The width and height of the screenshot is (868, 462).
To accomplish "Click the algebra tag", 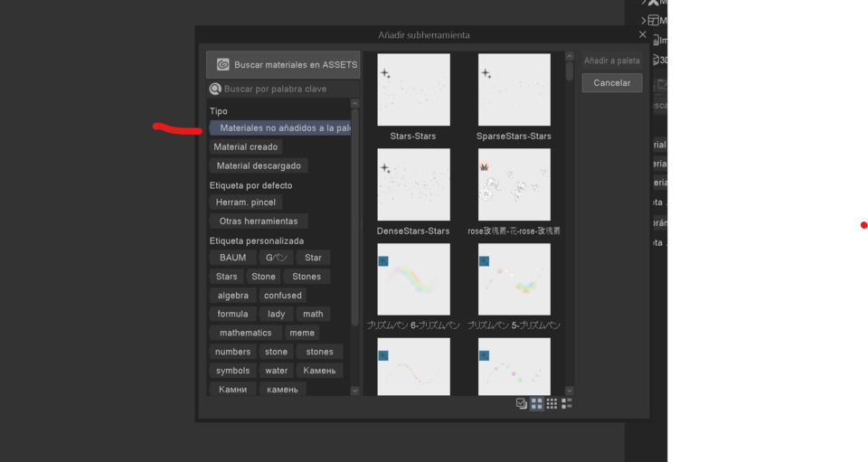I will click(x=233, y=296).
